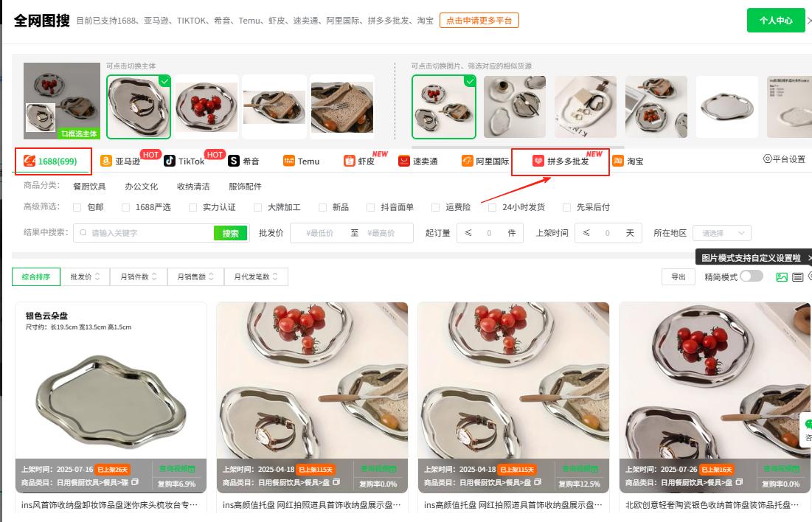Image resolution: width=812 pixels, height=522 pixels.
Task: Check the 新品 filter checkbox
Action: (322, 207)
